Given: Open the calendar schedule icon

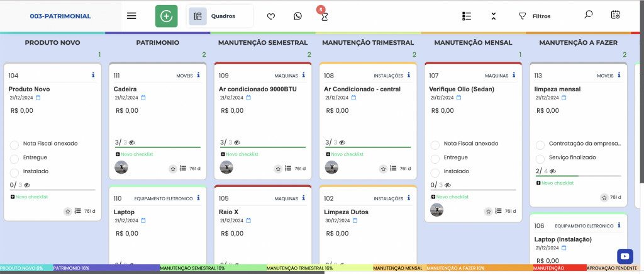Looking at the screenshot, I should click(615, 15).
